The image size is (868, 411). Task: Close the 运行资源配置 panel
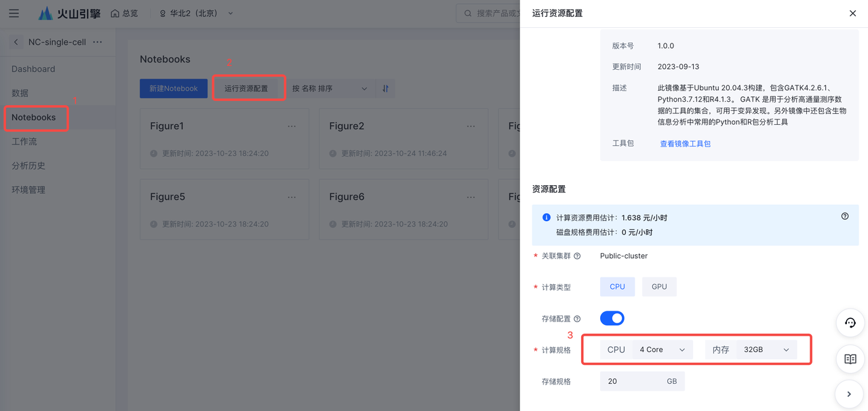[x=852, y=14]
